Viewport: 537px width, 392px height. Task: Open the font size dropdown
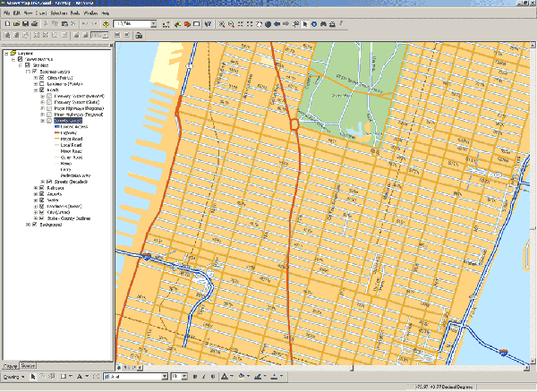coord(184,377)
